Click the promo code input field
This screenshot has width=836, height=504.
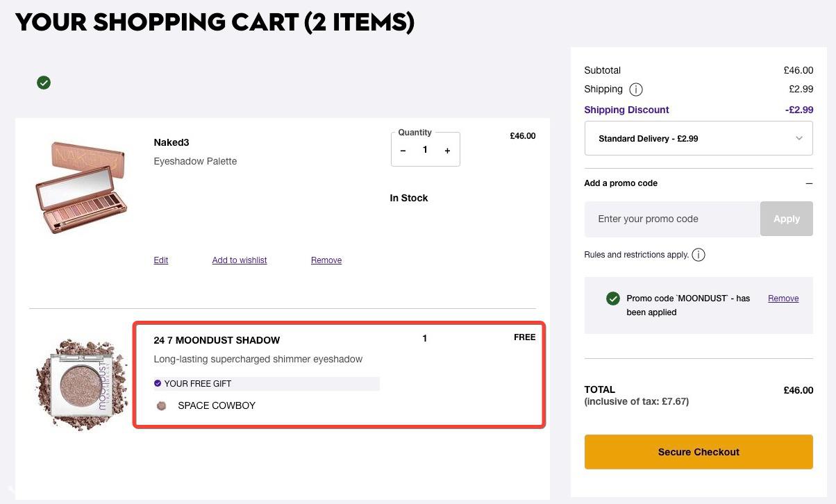point(672,219)
